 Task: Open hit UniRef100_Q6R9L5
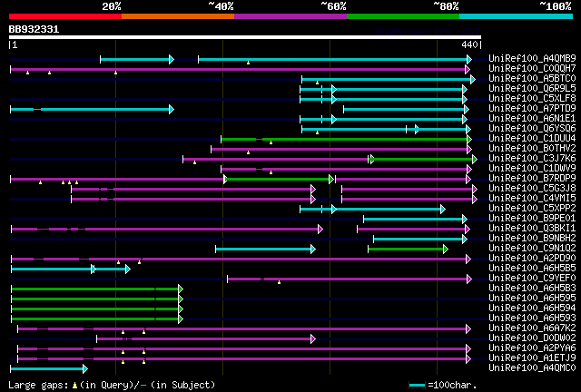(532, 88)
